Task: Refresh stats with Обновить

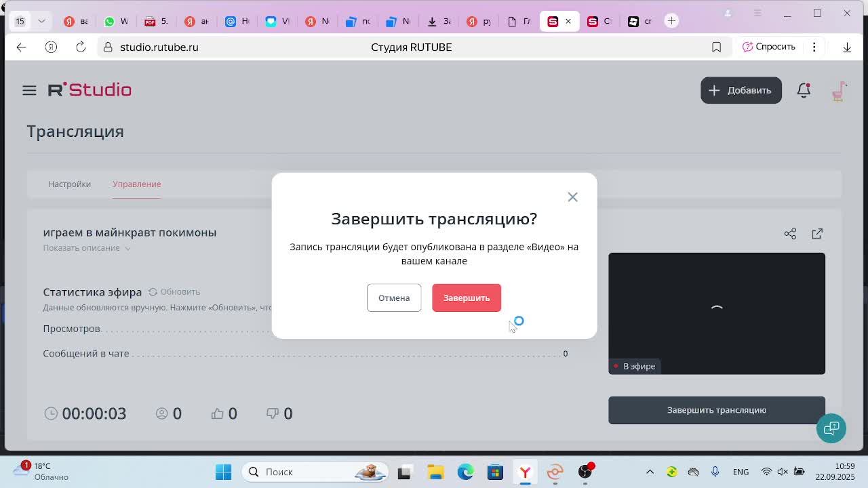Action: point(174,291)
